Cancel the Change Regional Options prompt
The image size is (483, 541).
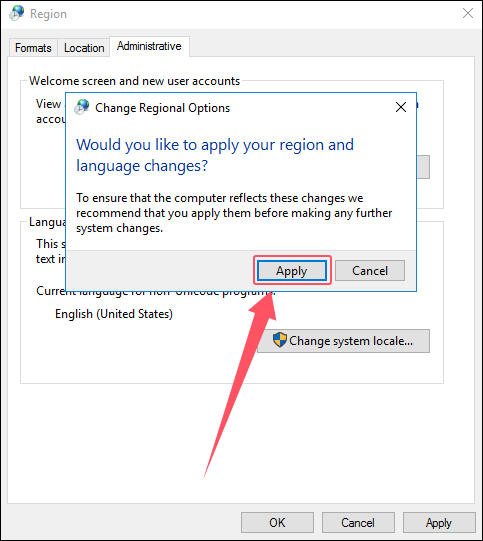[370, 270]
